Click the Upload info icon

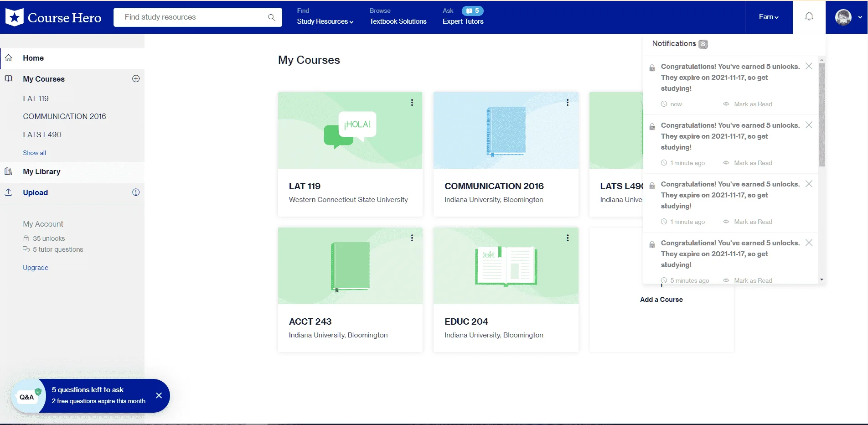pyautogui.click(x=136, y=192)
